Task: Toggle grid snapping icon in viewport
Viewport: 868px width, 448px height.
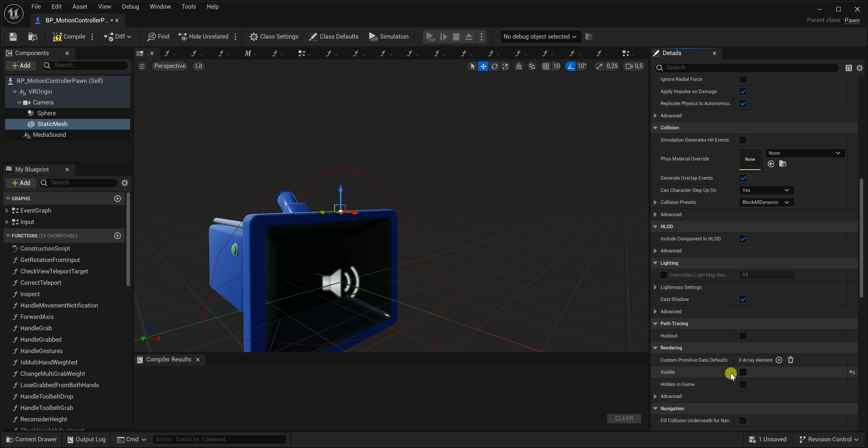Action: coord(545,66)
